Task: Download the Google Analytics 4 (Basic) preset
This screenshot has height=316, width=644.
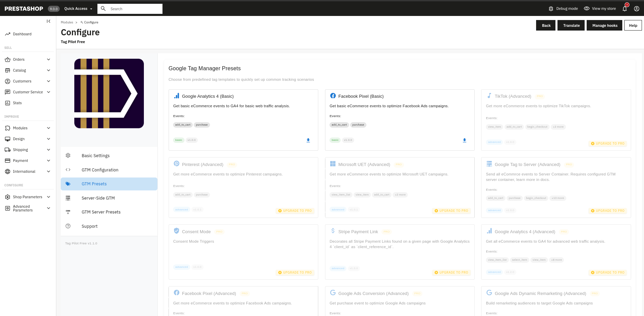Action: click(308, 140)
